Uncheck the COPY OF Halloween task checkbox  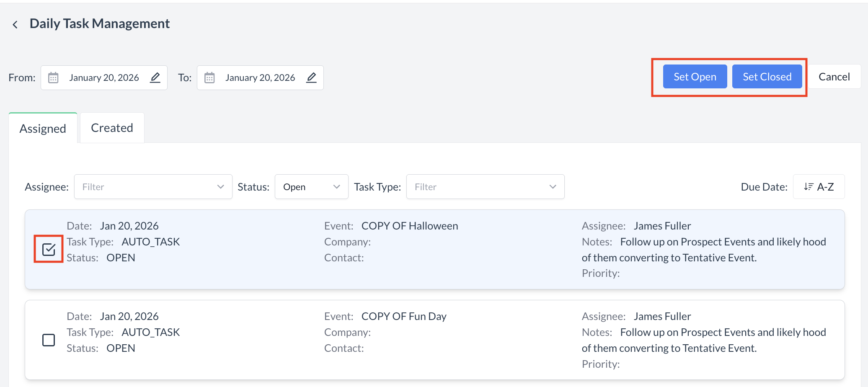[49, 250]
